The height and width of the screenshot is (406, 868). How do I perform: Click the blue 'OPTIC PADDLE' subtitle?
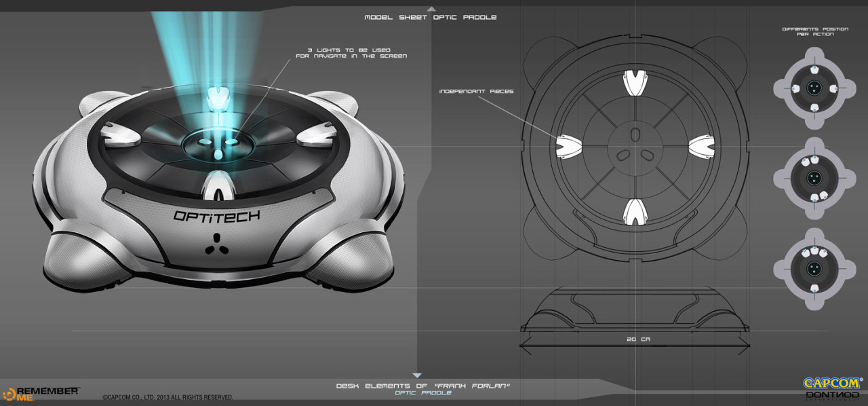[x=423, y=393]
